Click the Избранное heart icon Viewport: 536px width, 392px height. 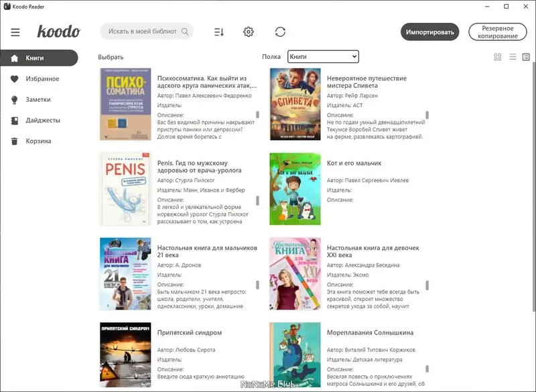pos(14,79)
